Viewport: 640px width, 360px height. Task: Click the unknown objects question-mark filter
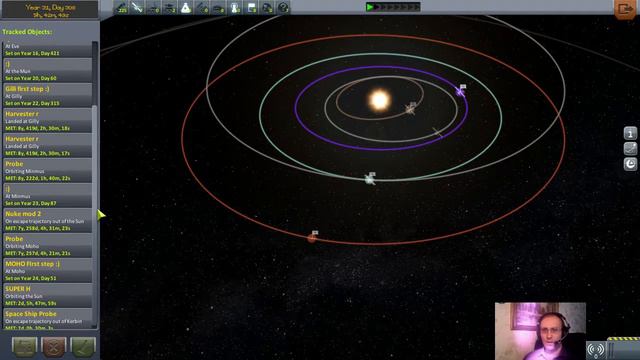283,7
